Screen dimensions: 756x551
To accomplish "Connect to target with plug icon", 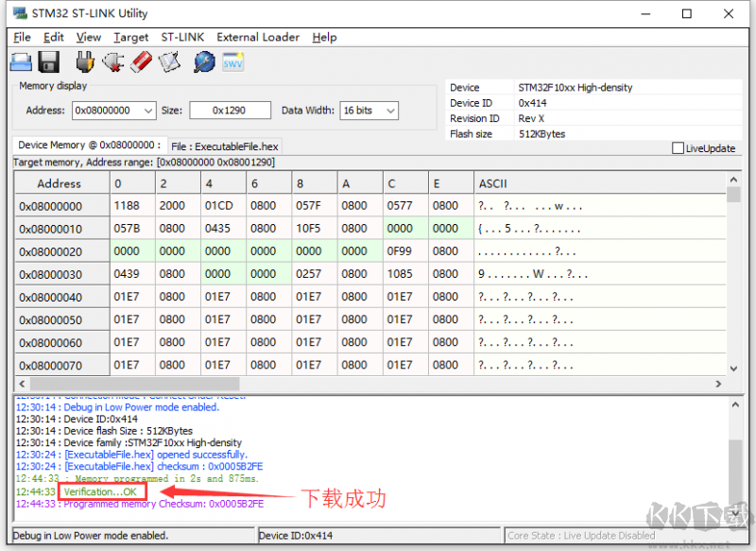I will (x=85, y=62).
